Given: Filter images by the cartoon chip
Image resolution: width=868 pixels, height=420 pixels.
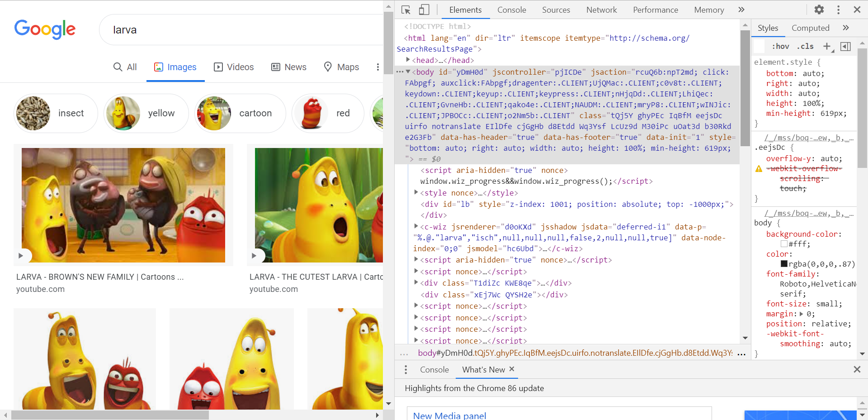Looking at the screenshot, I should point(241,113).
